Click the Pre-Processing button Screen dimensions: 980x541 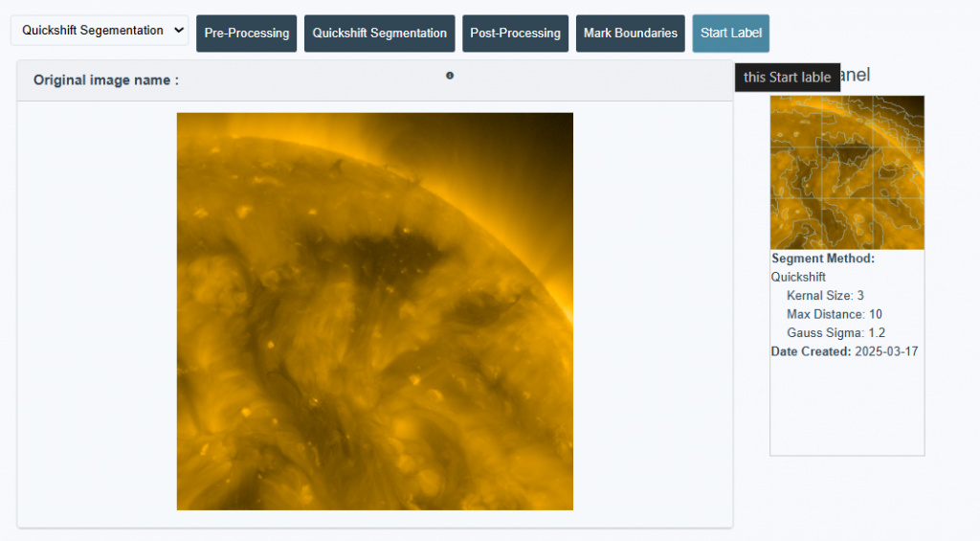pos(246,34)
